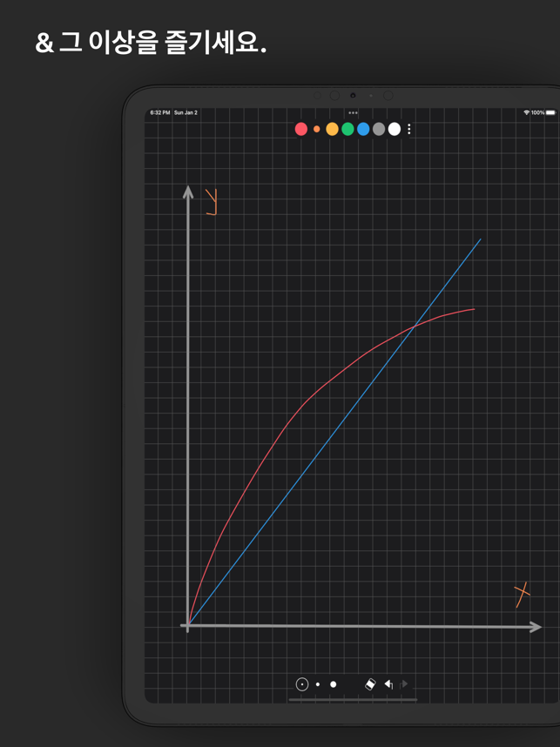Undo the last stroke

(388, 684)
